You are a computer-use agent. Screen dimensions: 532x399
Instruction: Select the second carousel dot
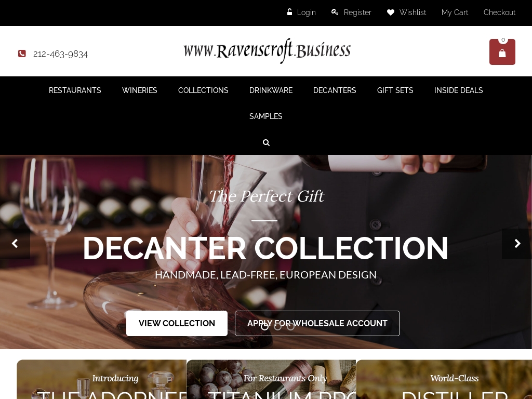pyautogui.click(x=277, y=326)
